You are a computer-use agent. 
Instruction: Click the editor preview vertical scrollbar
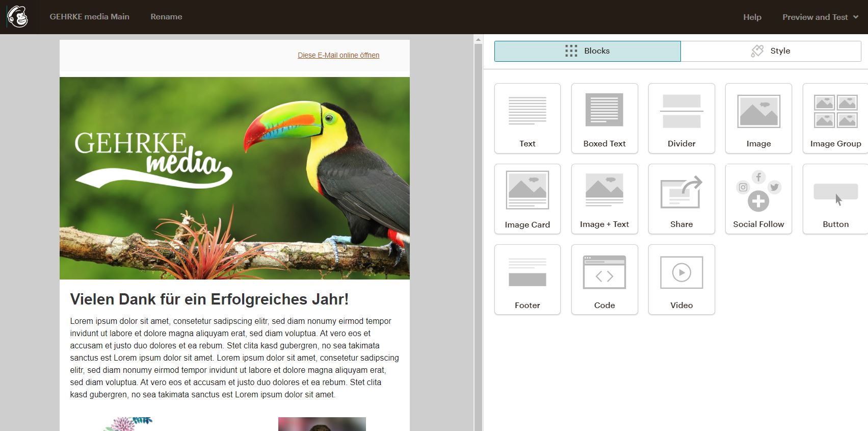pos(478,237)
